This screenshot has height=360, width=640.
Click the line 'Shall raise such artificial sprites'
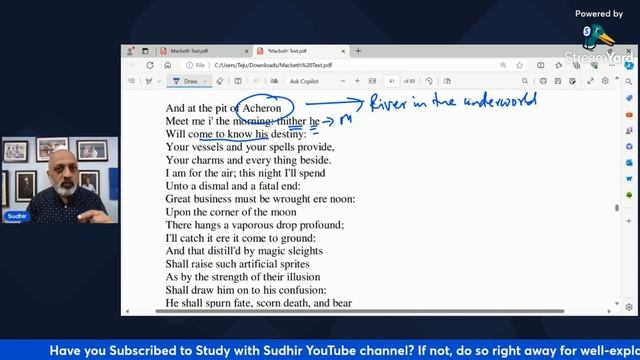tap(238, 264)
